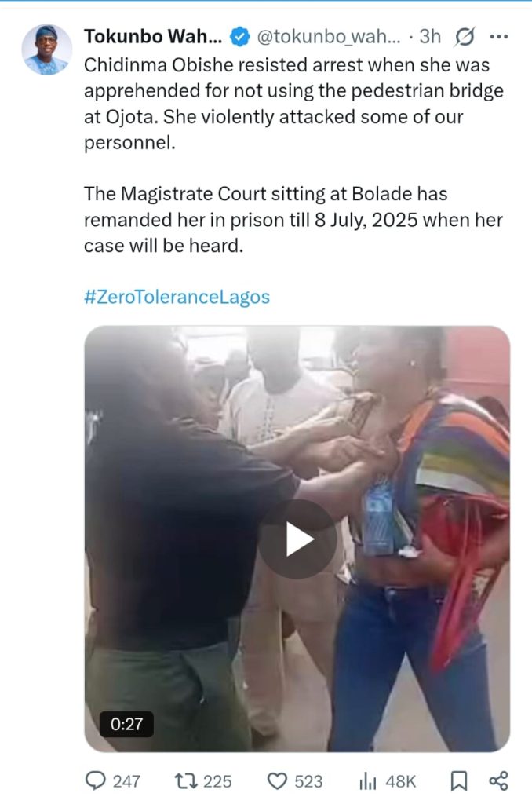The height and width of the screenshot is (804, 532).
Task: Click the Grok explain icon
Action: (465, 37)
